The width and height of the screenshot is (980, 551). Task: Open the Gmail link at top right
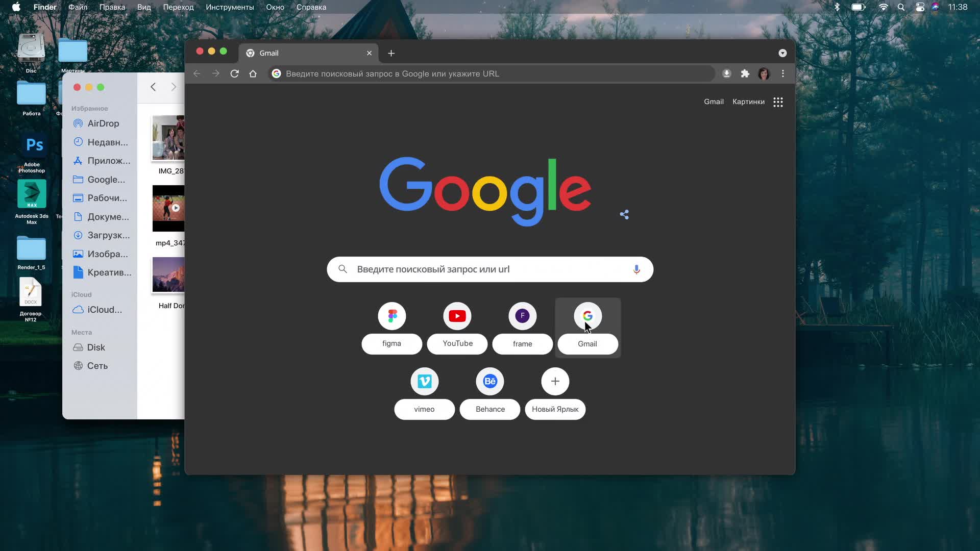click(x=714, y=102)
